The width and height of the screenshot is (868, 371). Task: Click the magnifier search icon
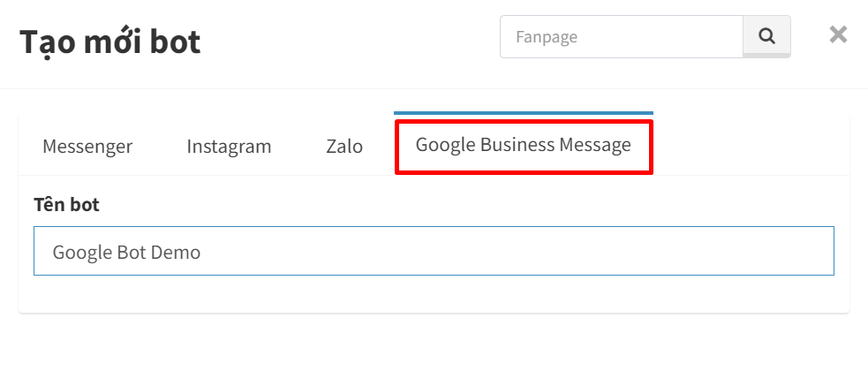pyautogui.click(x=766, y=36)
